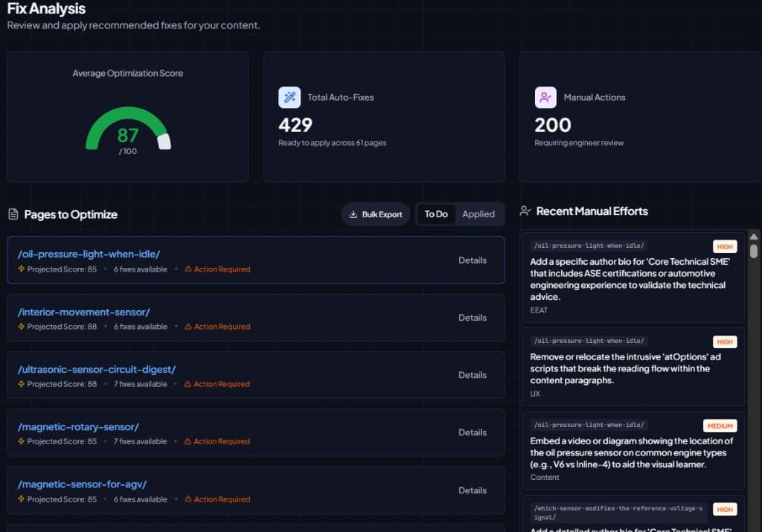The width and height of the screenshot is (762, 532).
Task: Select the To Do tab
Action: coord(435,214)
